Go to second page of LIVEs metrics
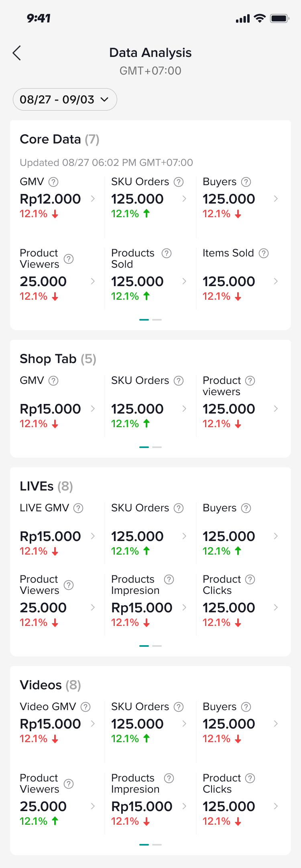The width and height of the screenshot is (301, 868). pyautogui.click(x=157, y=646)
